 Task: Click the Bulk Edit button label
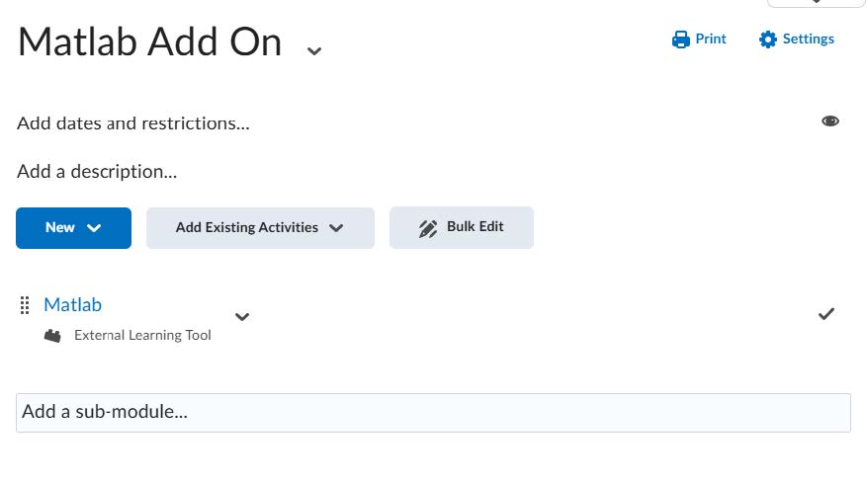[475, 226]
